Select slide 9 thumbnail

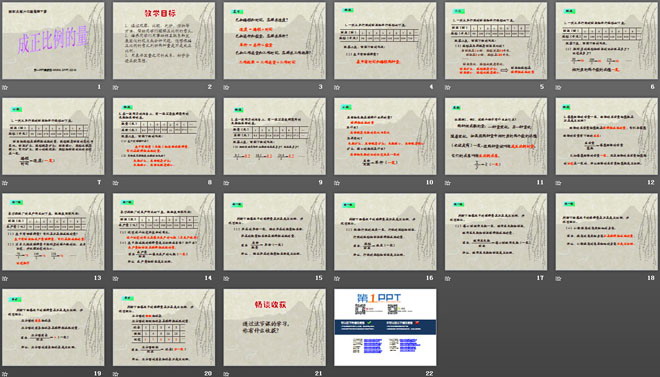[x=274, y=136]
